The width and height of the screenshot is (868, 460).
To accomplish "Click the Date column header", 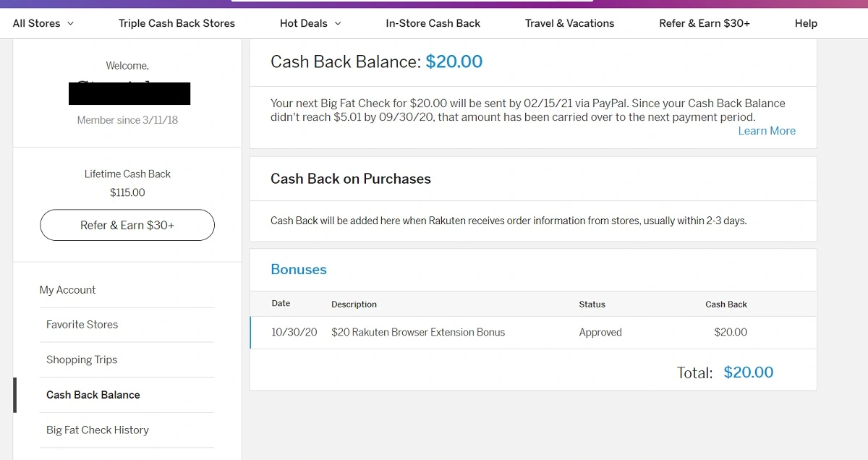I will 281,304.
